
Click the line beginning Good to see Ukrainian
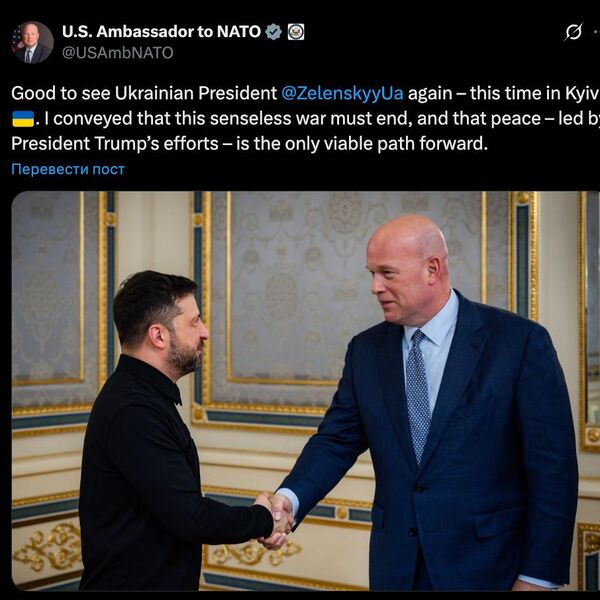coord(305,93)
